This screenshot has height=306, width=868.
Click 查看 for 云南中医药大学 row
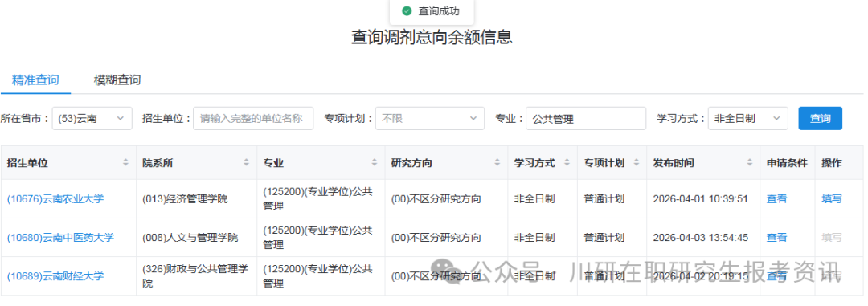tap(776, 238)
